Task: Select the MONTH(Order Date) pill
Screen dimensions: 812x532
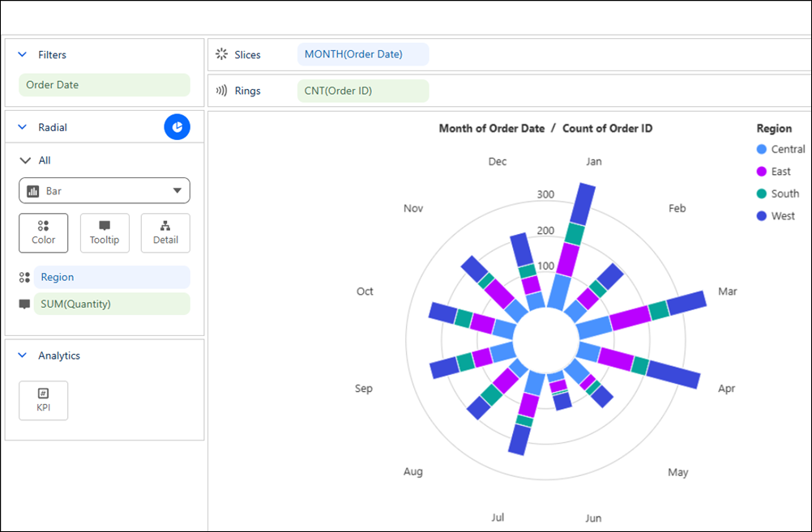Action: pyautogui.click(x=363, y=54)
